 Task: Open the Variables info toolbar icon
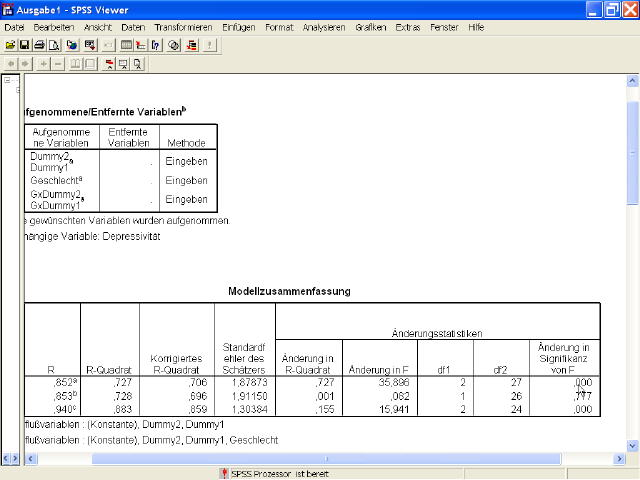tap(156, 45)
